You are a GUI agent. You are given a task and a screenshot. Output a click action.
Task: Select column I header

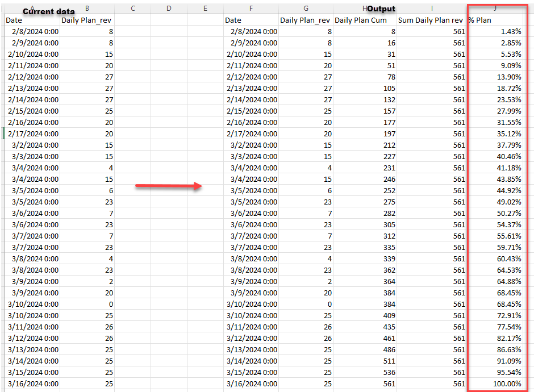pos(432,9)
